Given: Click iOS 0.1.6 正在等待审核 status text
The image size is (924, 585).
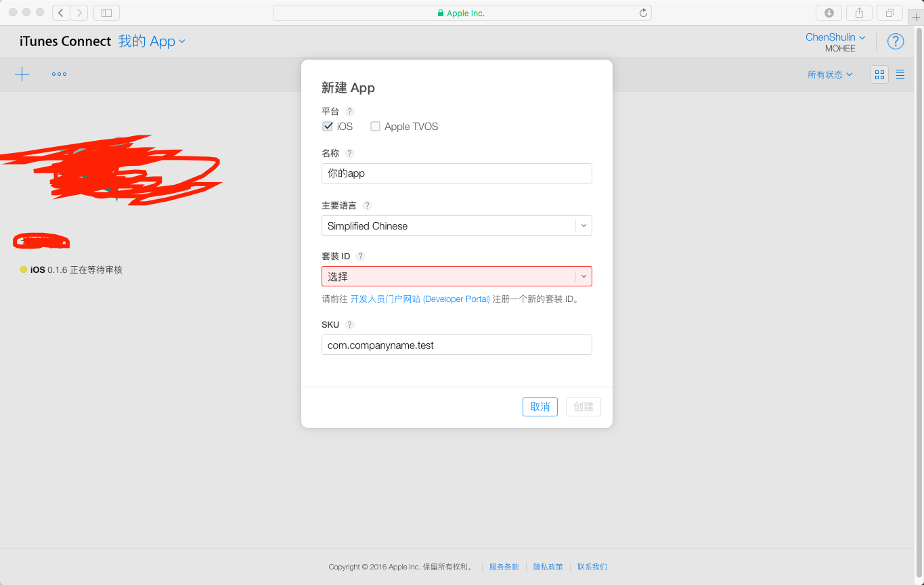Looking at the screenshot, I should click(76, 269).
